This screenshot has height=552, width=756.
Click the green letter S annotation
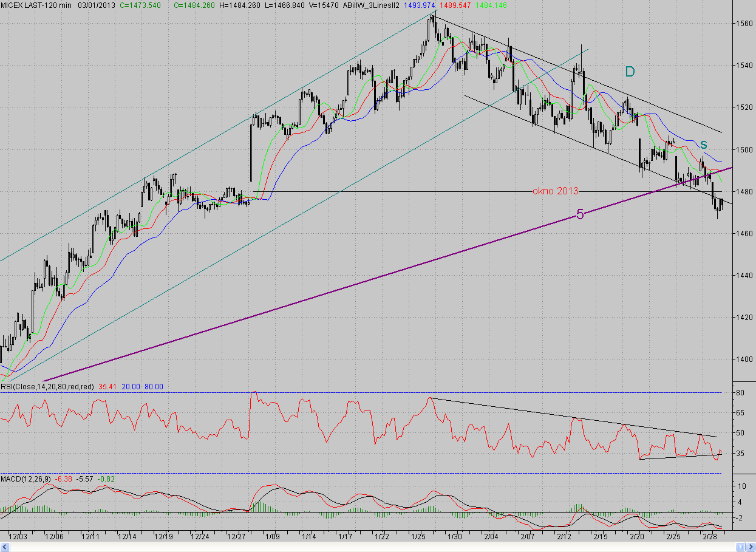[x=703, y=145]
